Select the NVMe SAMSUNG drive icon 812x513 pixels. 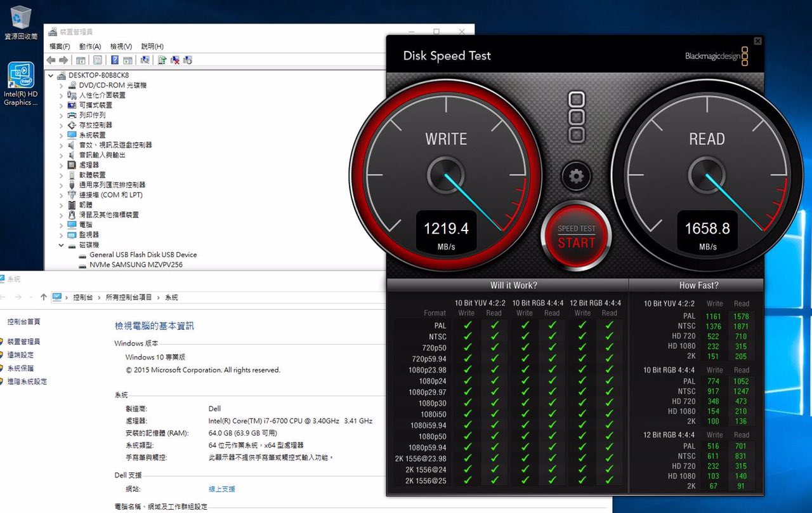click(82, 265)
